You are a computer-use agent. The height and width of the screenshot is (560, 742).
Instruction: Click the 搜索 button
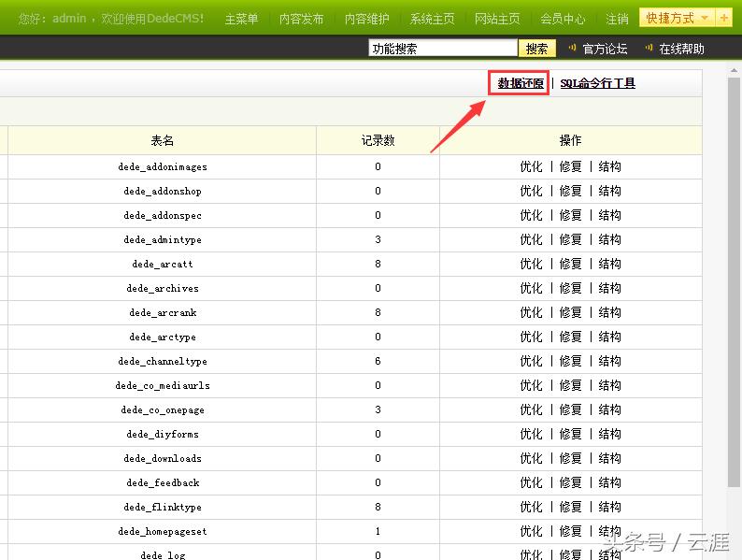(536, 49)
